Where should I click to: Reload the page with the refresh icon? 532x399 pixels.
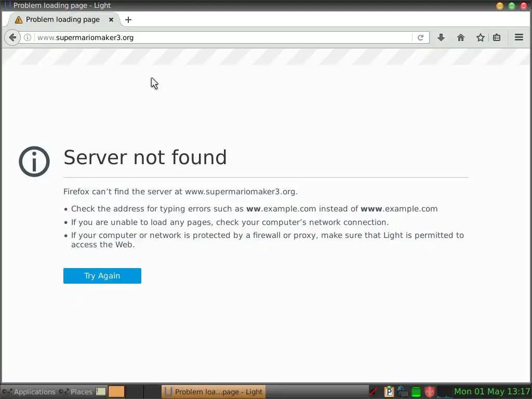point(420,37)
